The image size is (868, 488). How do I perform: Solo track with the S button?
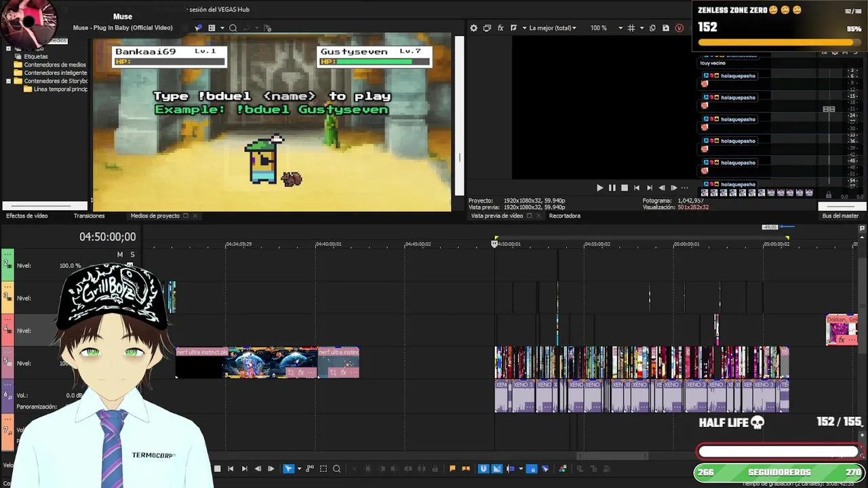pyautogui.click(x=132, y=255)
